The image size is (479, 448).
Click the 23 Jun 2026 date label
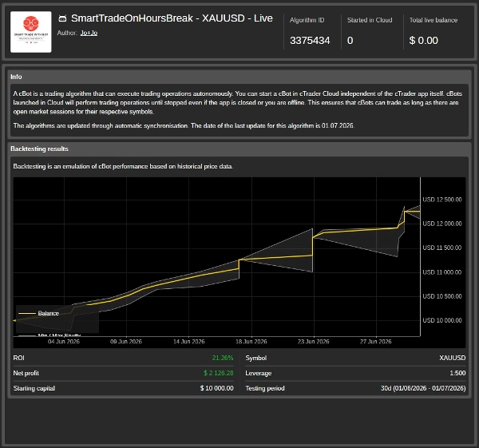point(314,342)
